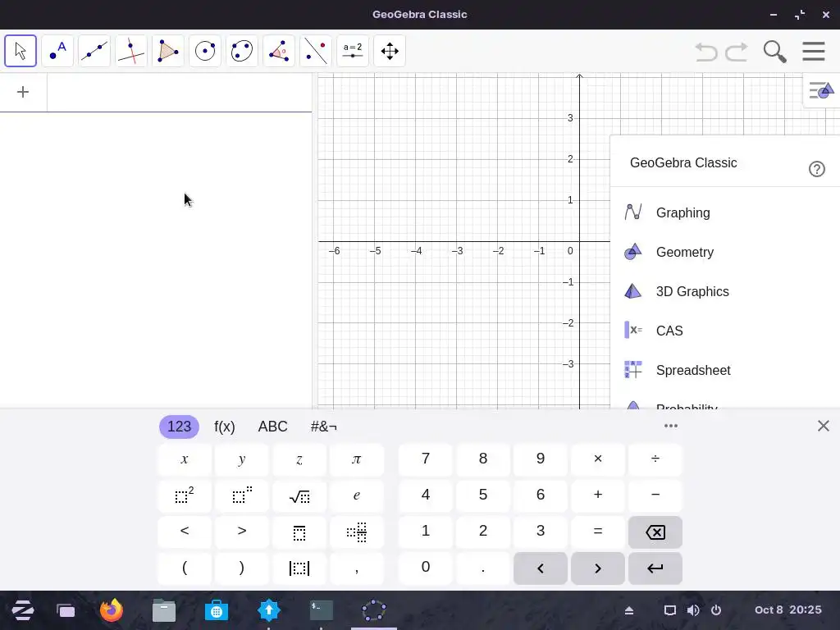
Task: Tap the mixed number fraction key
Action: tap(356, 532)
